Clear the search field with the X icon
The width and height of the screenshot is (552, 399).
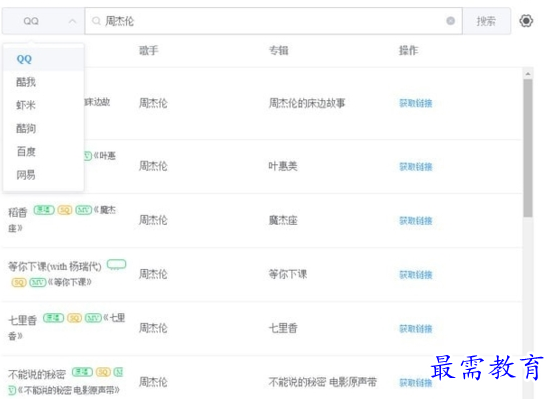coord(450,21)
